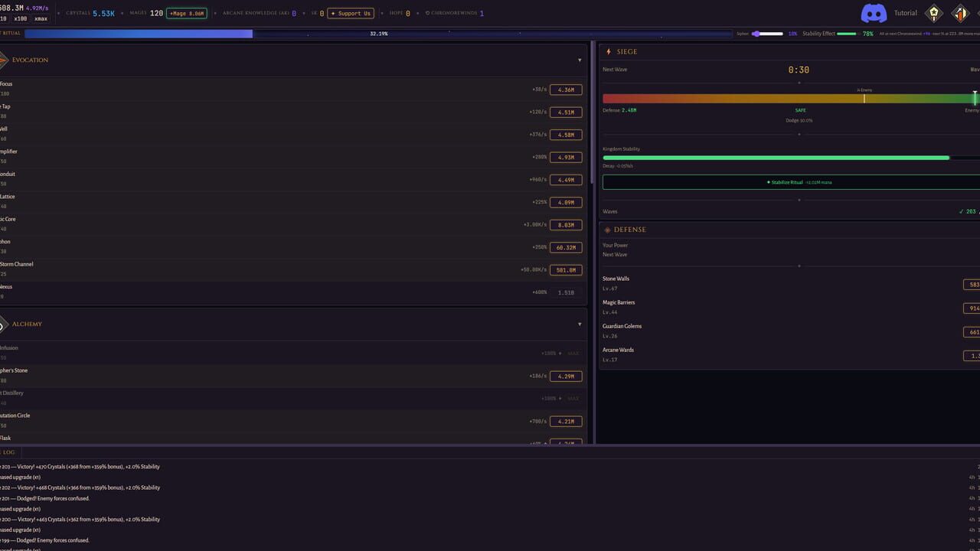Select the xmax buy multiplier
Screen dimensions: 980x551
[41, 18]
